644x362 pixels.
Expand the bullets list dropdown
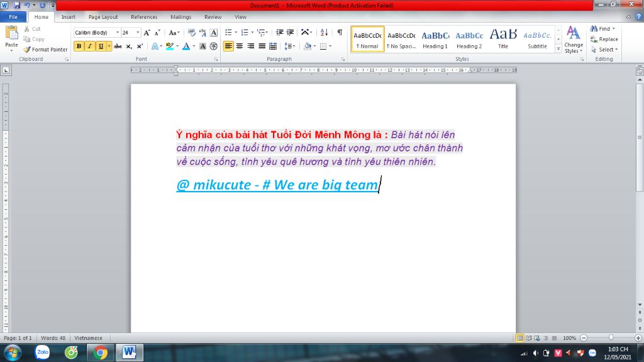(236, 33)
